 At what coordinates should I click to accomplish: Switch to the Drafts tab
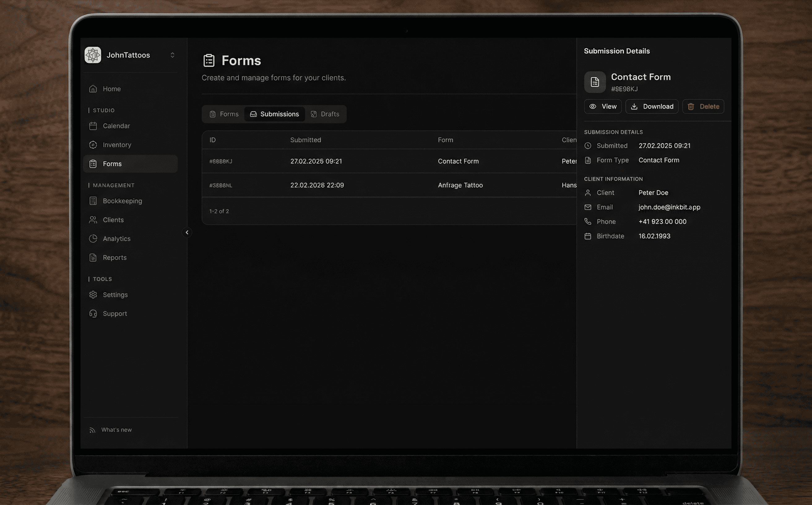click(x=325, y=114)
